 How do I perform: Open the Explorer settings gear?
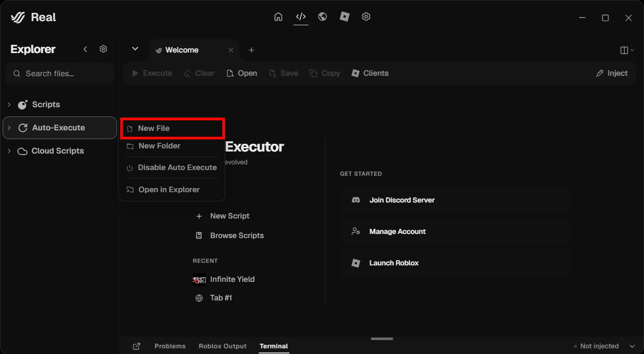(103, 49)
